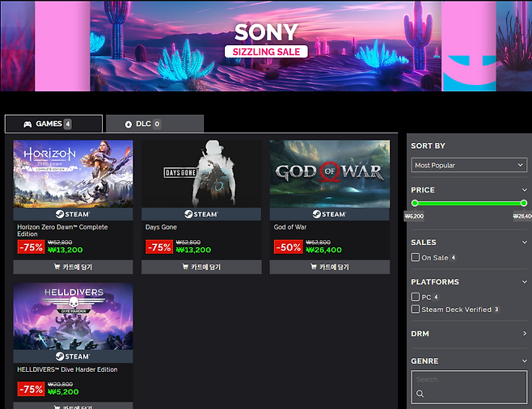The width and height of the screenshot is (532, 409).
Task: Click Steam logo under HELLDIVERS
Action: point(61,356)
